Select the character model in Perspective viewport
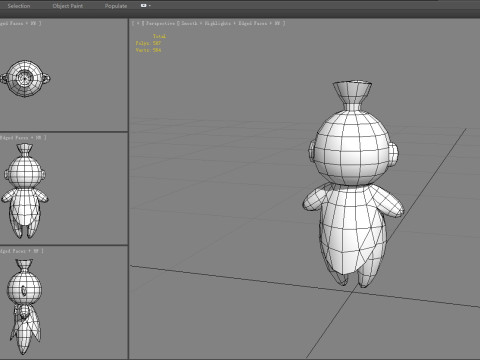This screenshot has height=360, width=480. (353, 184)
